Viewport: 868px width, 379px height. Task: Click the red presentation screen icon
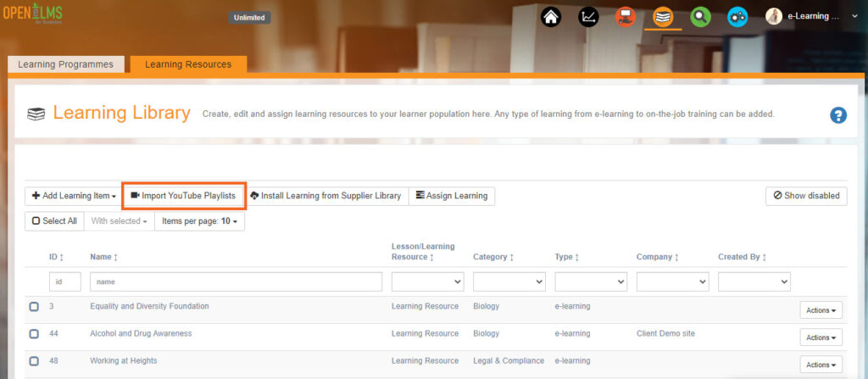[x=626, y=16]
